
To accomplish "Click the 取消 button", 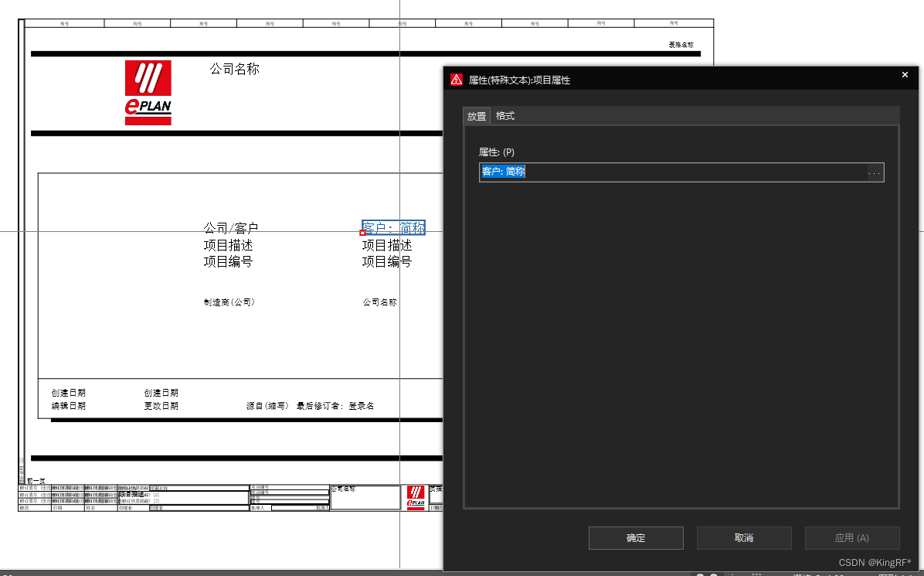I will (744, 538).
